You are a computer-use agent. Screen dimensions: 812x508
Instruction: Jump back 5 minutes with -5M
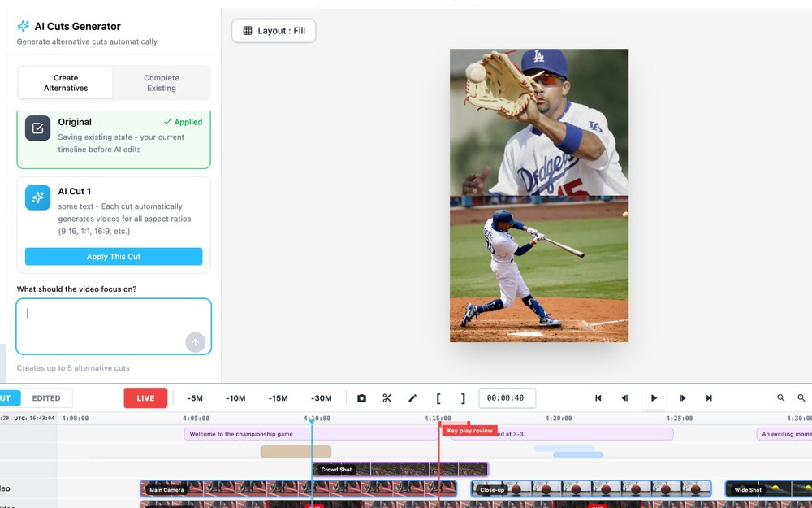[x=195, y=398]
